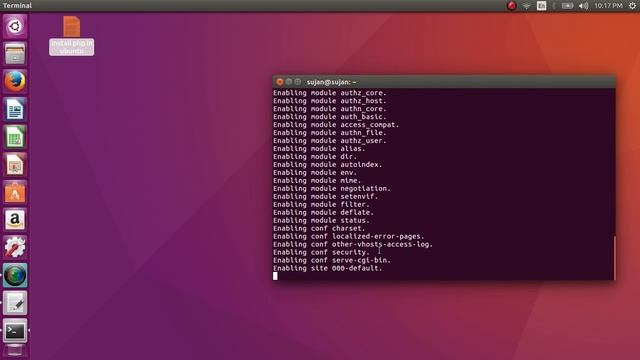640x360 pixels.
Task: Select the Terminal icon in launcher
Action: 15,331
